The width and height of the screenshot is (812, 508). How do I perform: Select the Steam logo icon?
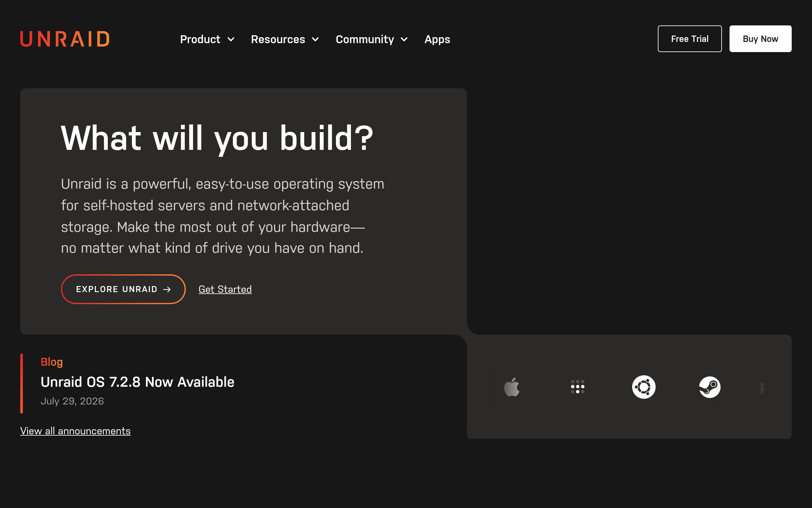click(x=710, y=387)
